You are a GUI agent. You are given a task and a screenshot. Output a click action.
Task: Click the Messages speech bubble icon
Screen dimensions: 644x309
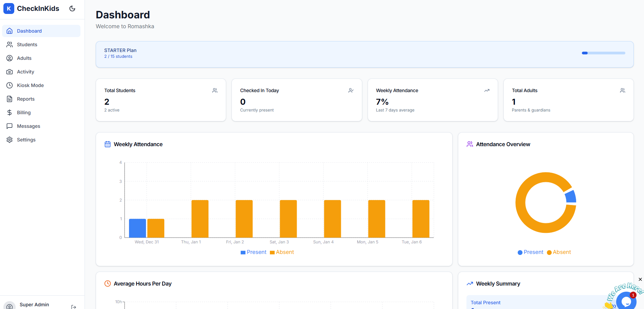pos(10,126)
